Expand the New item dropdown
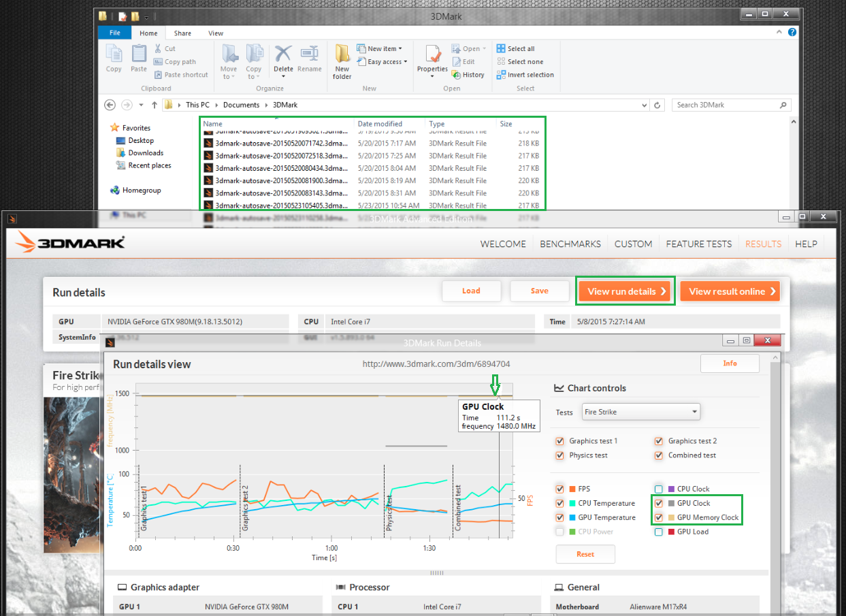The height and width of the screenshot is (616, 846). [x=400, y=48]
